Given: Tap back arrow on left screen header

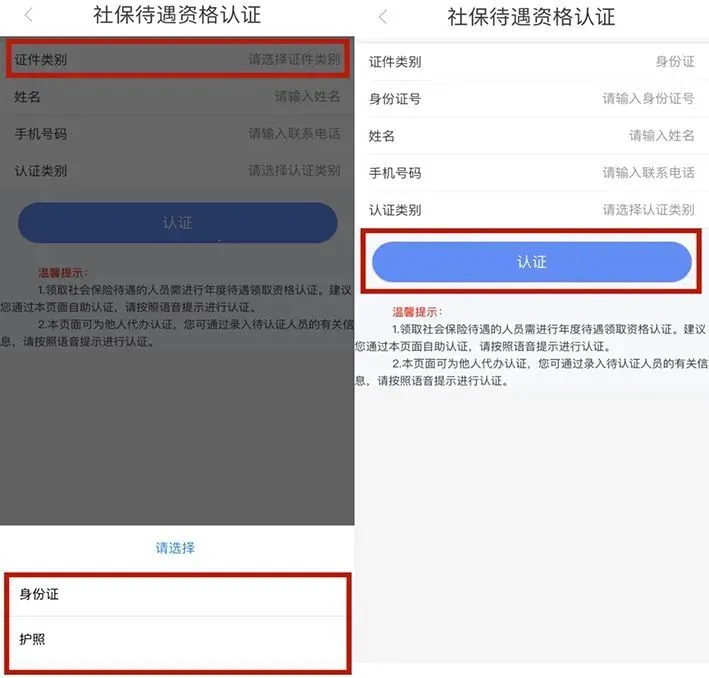Looking at the screenshot, I should click(x=28, y=15).
